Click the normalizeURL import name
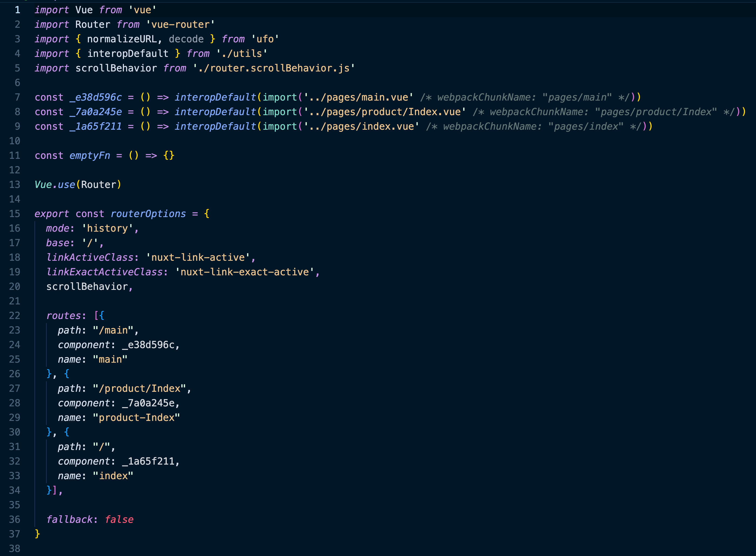 click(x=122, y=39)
